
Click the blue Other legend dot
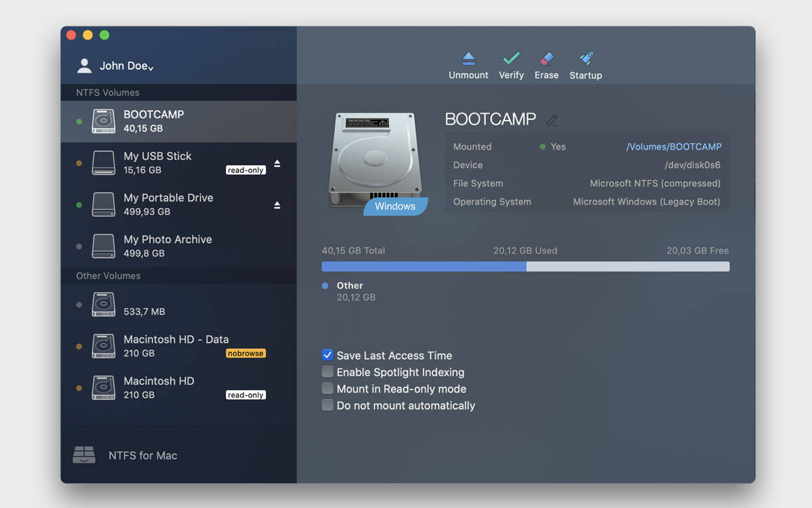coord(325,286)
